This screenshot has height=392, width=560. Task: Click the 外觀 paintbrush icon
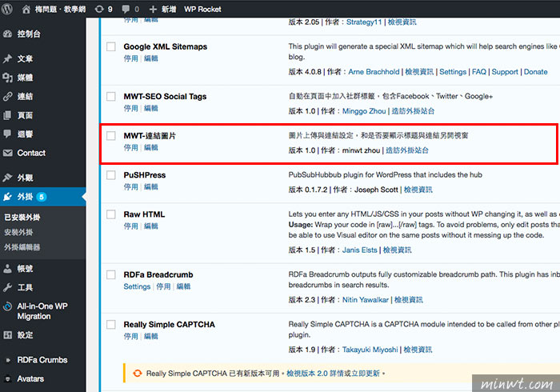pyautogui.click(x=7, y=178)
